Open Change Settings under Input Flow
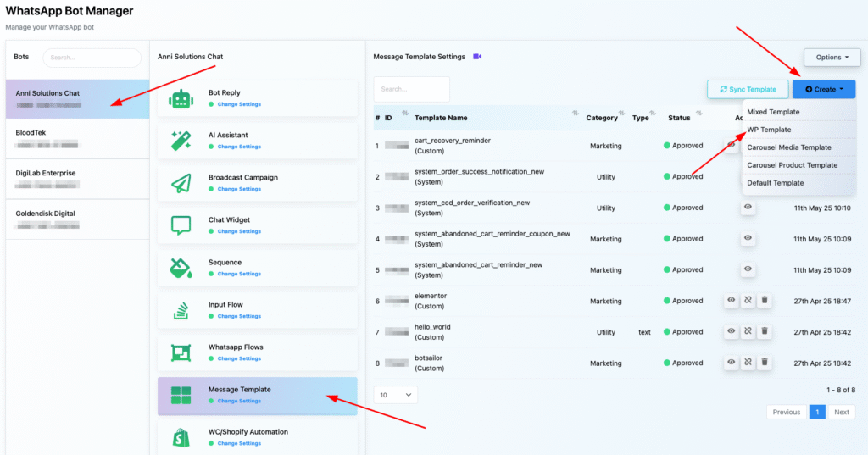The height and width of the screenshot is (455, 868). (239, 316)
